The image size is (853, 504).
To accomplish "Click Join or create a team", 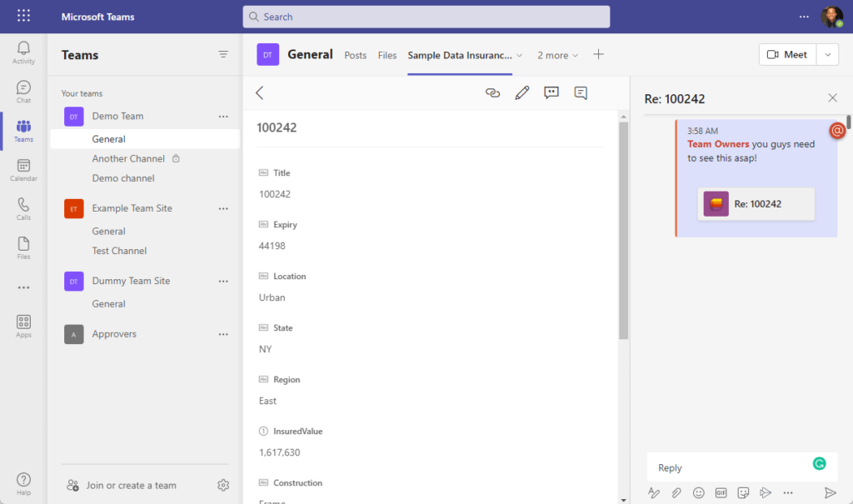I will tap(122, 486).
